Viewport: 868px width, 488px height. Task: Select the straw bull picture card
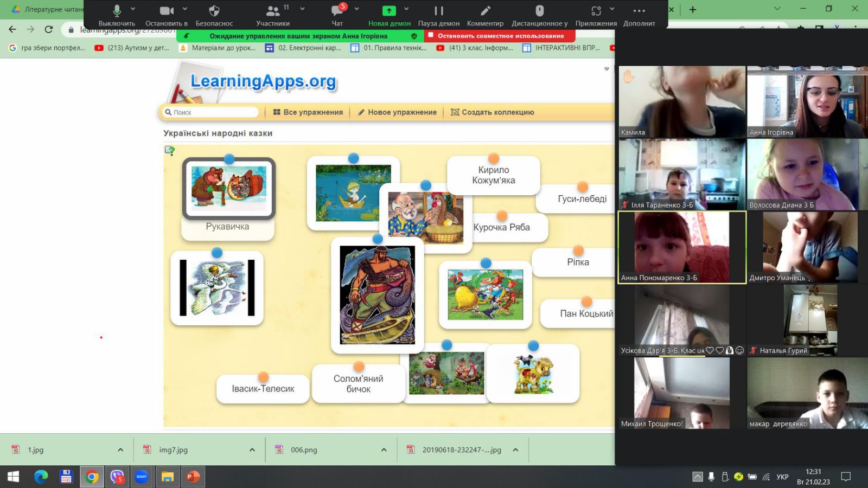[533, 374]
